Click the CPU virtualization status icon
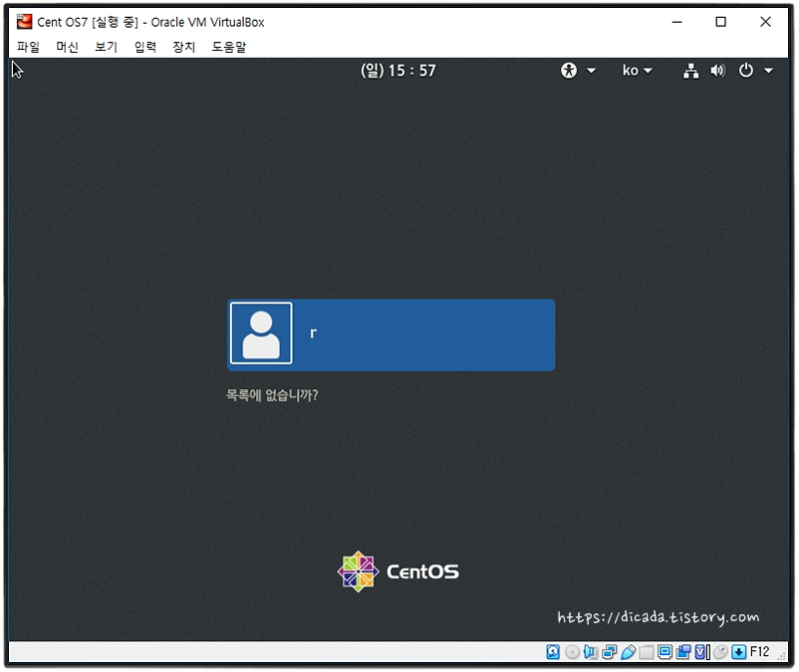The image size is (799, 672). click(702, 652)
